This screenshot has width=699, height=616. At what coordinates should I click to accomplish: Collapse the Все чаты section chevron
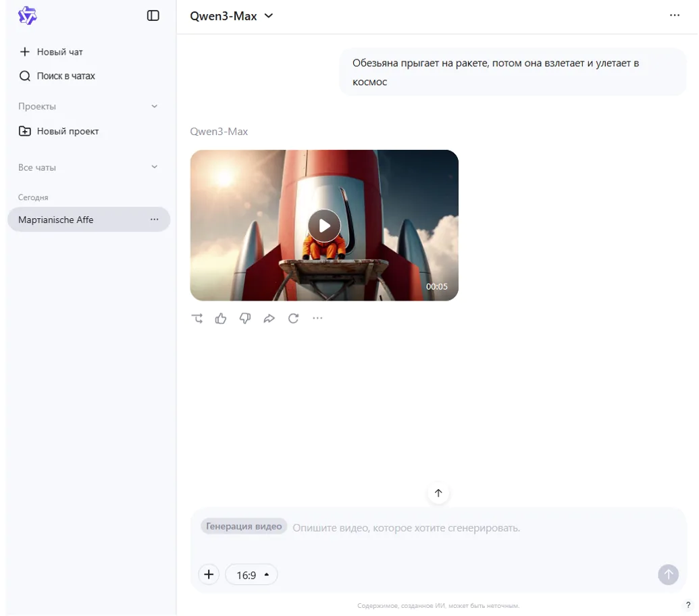coord(154,167)
